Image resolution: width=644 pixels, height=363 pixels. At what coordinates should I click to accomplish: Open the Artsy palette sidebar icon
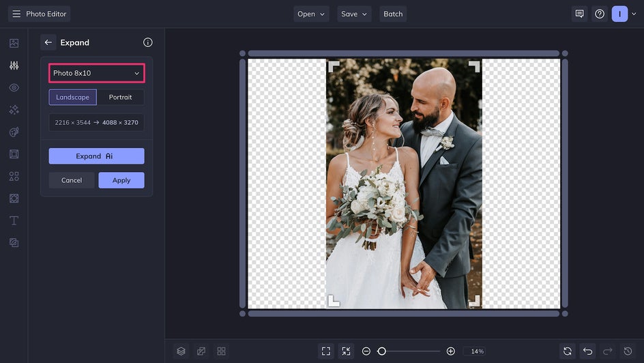(x=14, y=132)
